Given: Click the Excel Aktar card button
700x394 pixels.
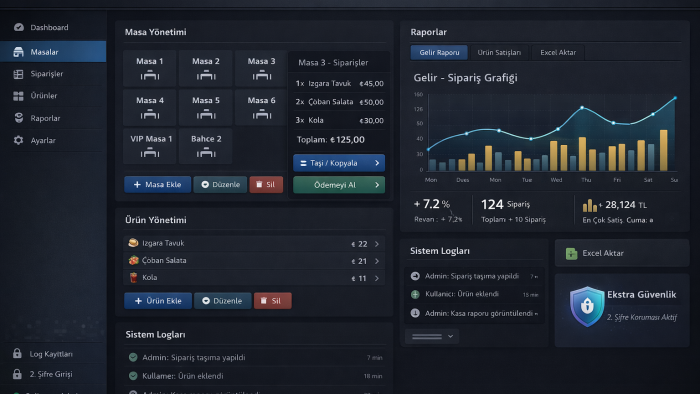Looking at the screenshot, I should [622, 253].
